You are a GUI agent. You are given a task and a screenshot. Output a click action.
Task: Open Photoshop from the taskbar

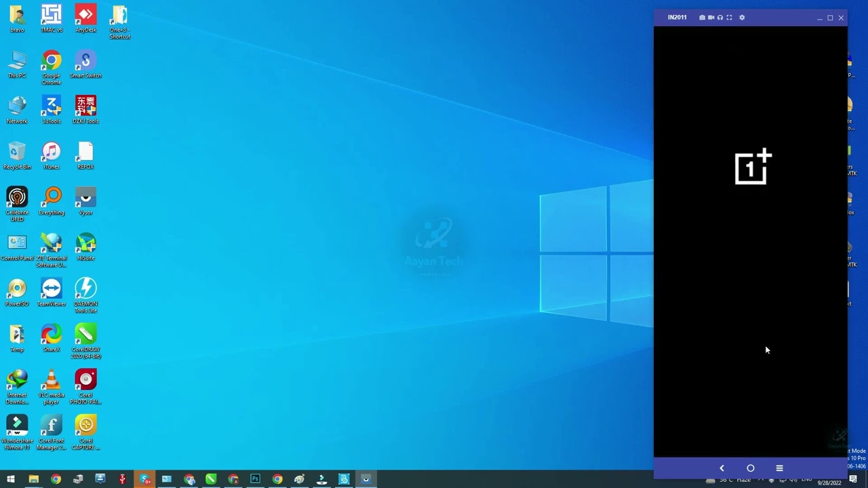click(255, 479)
